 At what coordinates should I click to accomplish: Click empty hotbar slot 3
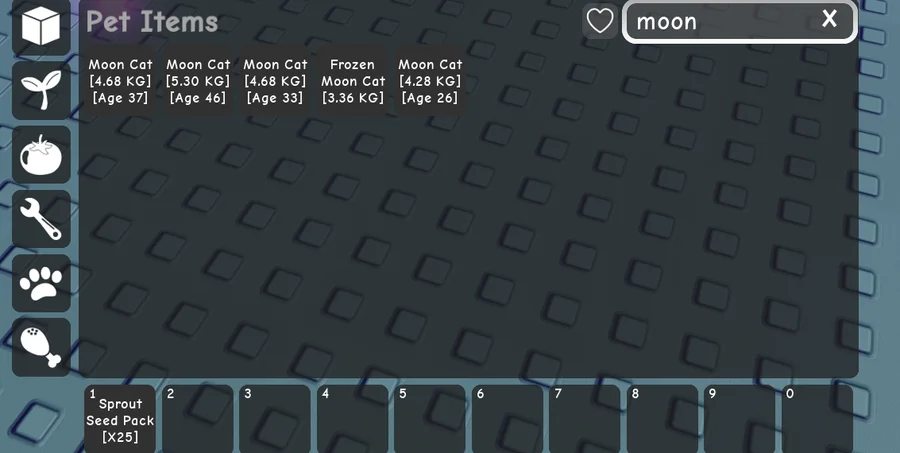point(275,419)
